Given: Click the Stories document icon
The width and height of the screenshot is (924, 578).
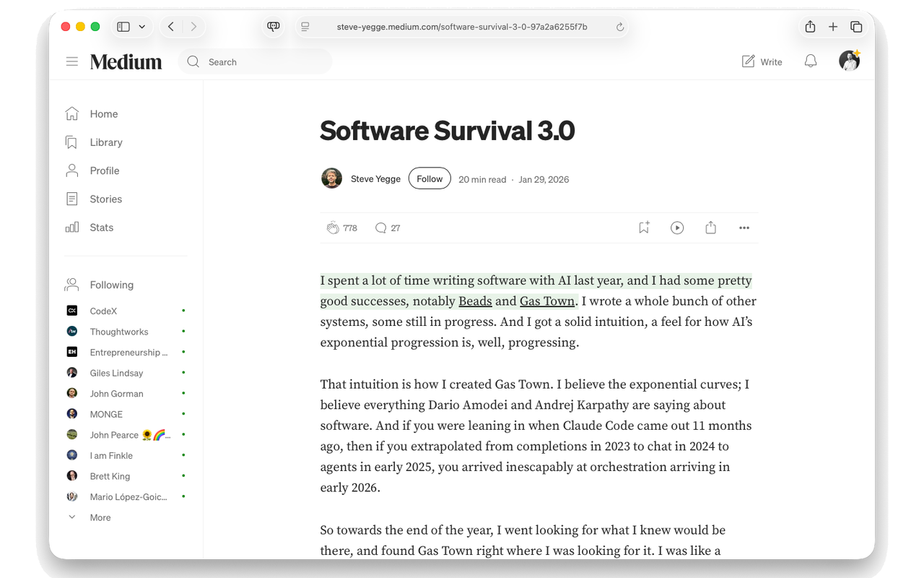Looking at the screenshot, I should [72, 199].
